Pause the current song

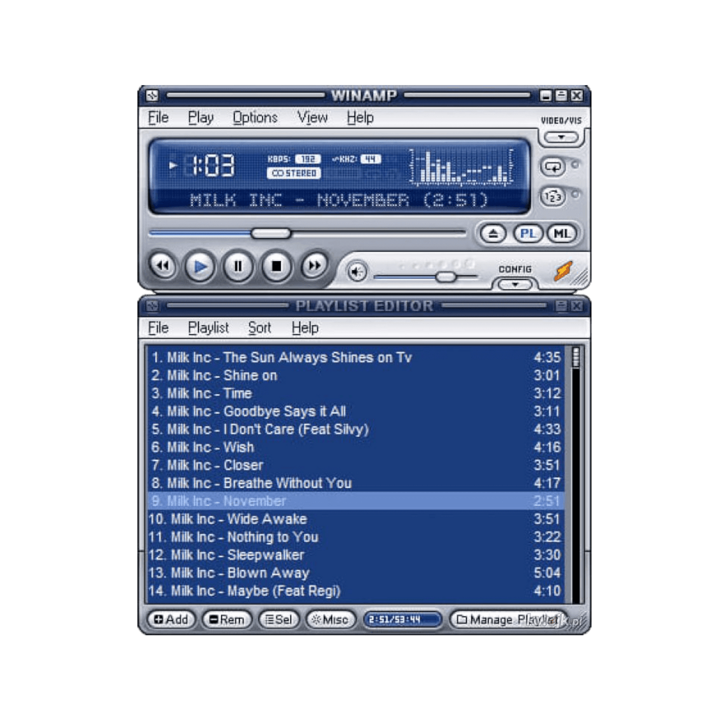[238, 266]
